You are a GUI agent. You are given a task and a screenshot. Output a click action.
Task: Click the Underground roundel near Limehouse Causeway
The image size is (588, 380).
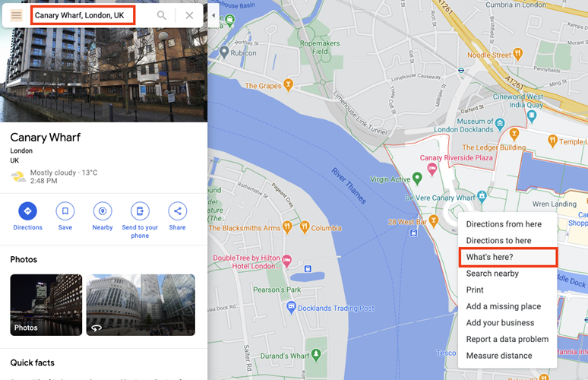[461, 70]
